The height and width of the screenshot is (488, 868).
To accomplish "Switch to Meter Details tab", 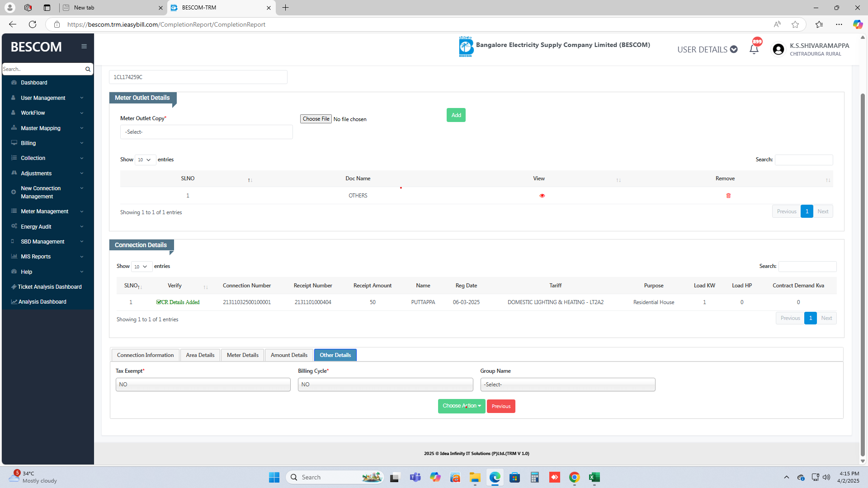I will pos(242,355).
